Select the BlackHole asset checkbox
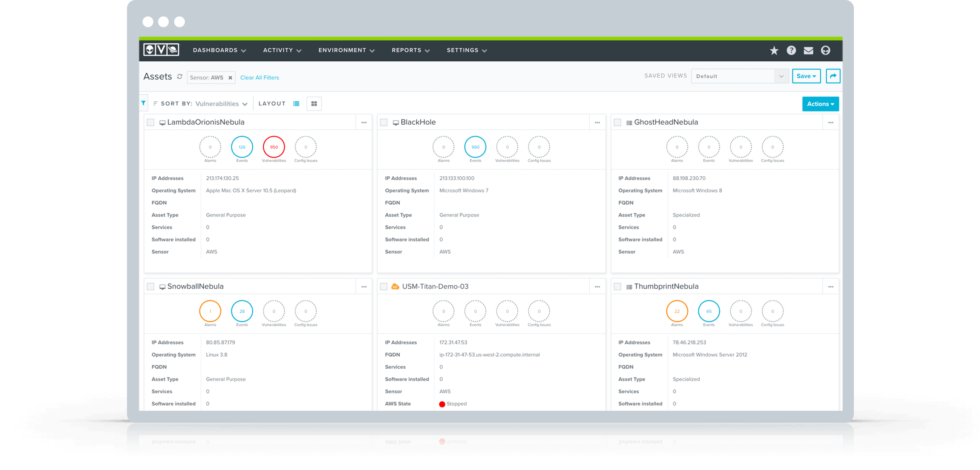The image size is (980, 470). coord(384,122)
